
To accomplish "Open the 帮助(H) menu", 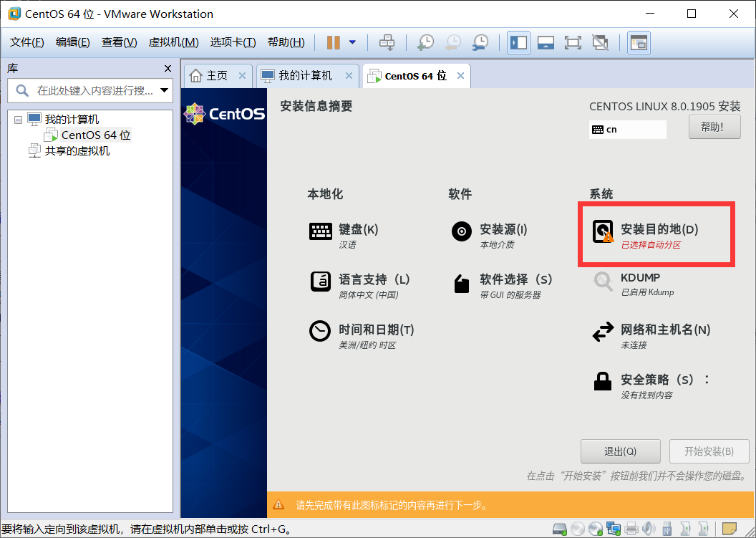I will pos(286,42).
